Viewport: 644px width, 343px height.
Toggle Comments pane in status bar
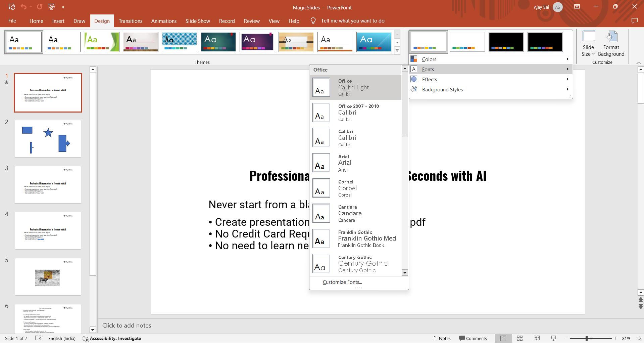(x=473, y=338)
